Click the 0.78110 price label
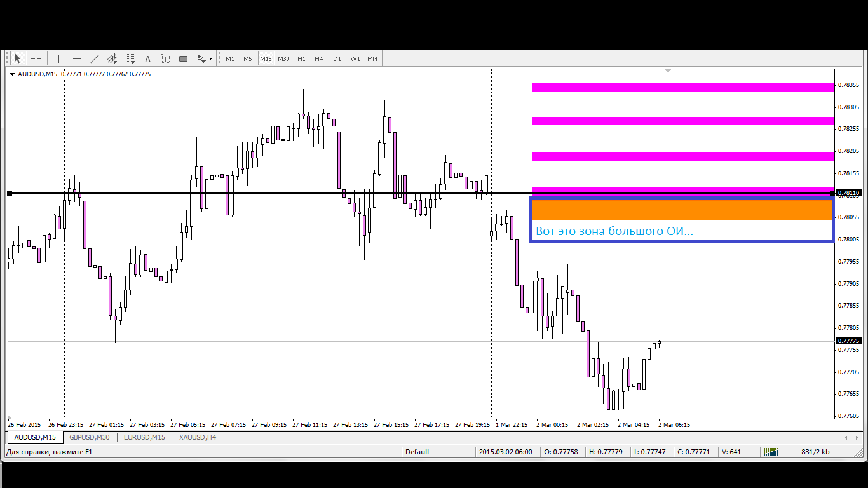This screenshot has height=488, width=868. [x=849, y=193]
